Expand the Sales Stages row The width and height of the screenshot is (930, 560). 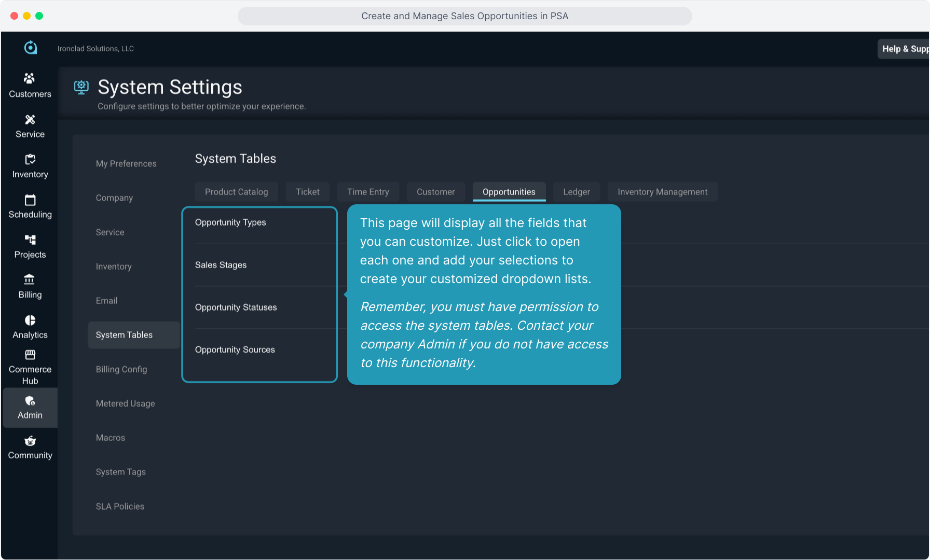[221, 265]
